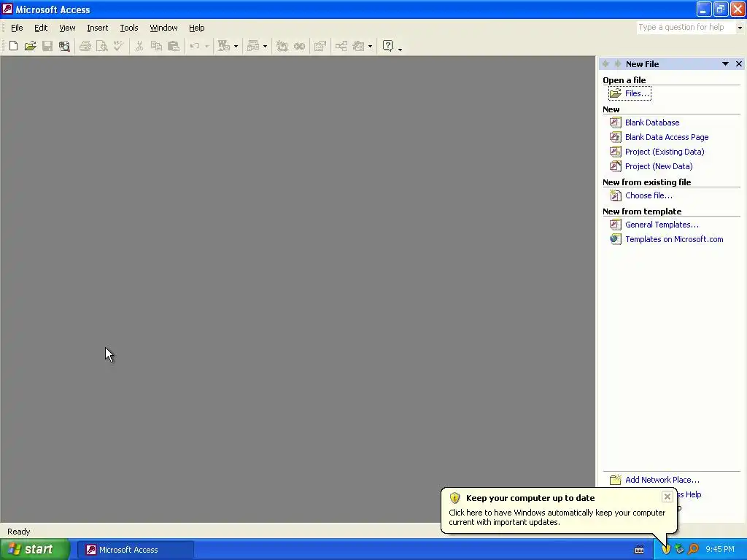Open the Insert menu
The height and width of the screenshot is (560, 747).
[x=97, y=28]
